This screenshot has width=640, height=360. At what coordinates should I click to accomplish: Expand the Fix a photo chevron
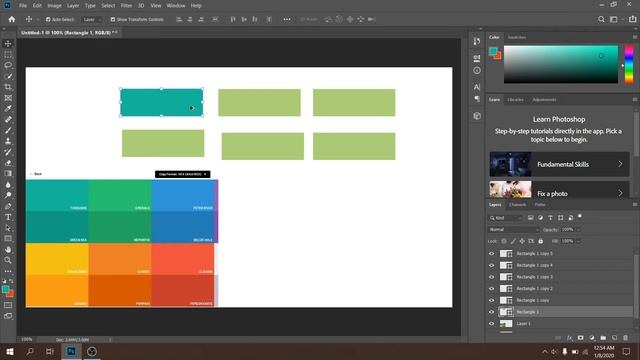(620, 193)
